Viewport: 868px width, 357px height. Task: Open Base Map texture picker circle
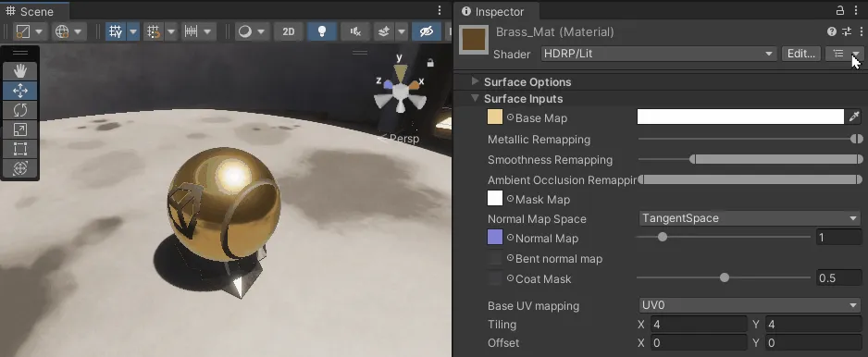tap(510, 117)
